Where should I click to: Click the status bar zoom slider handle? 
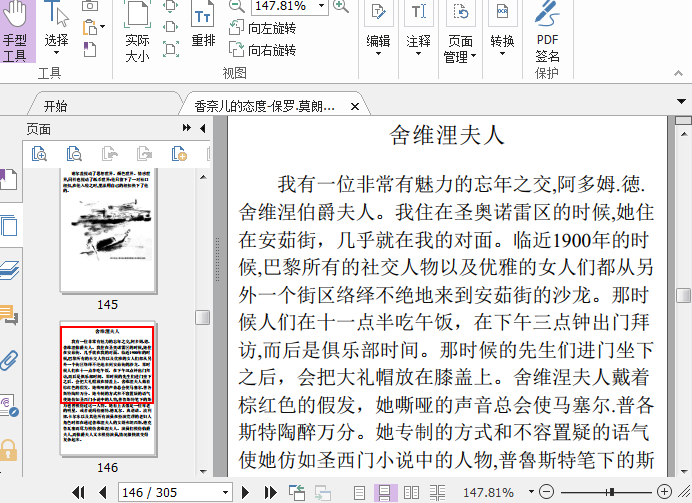pyautogui.click(x=611, y=492)
